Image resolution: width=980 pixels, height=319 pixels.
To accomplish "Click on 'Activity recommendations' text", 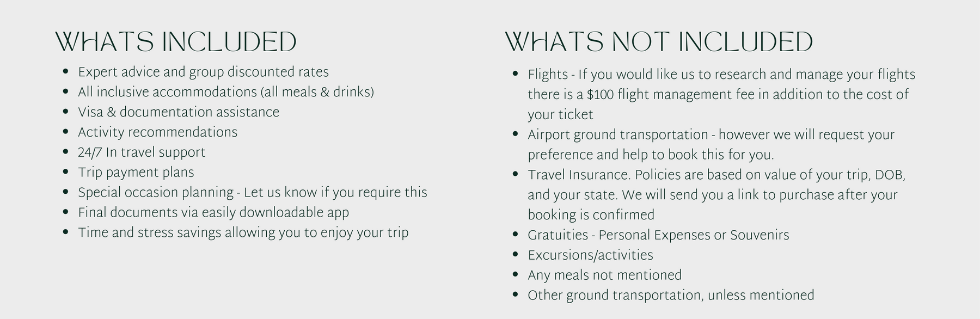I will click(158, 132).
